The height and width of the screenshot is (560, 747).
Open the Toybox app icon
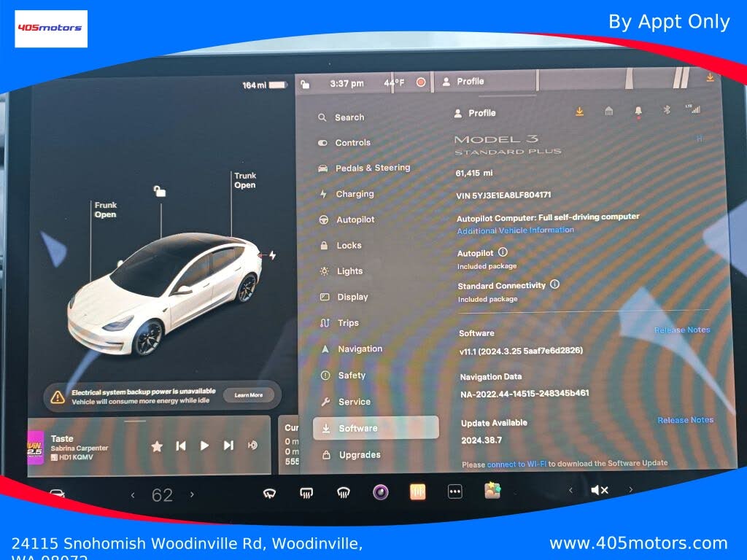(x=492, y=490)
